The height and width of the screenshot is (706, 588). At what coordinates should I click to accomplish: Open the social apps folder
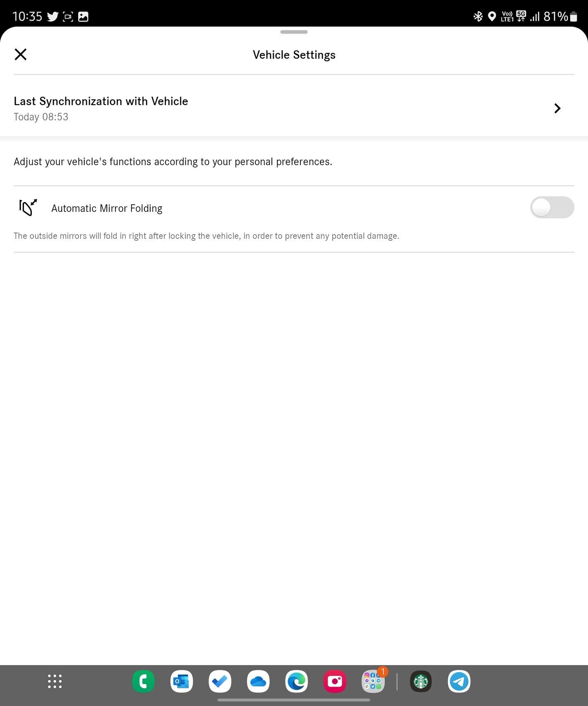(373, 681)
